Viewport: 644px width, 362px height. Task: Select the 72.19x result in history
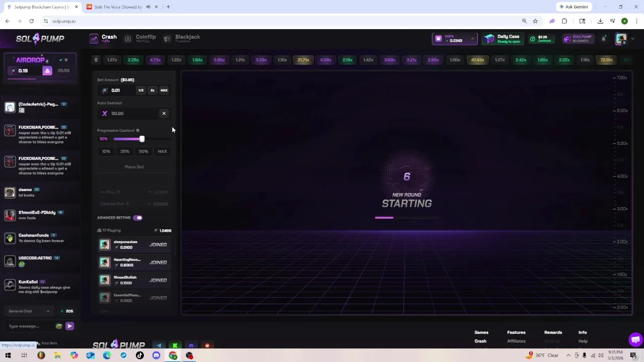(x=606, y=60)
